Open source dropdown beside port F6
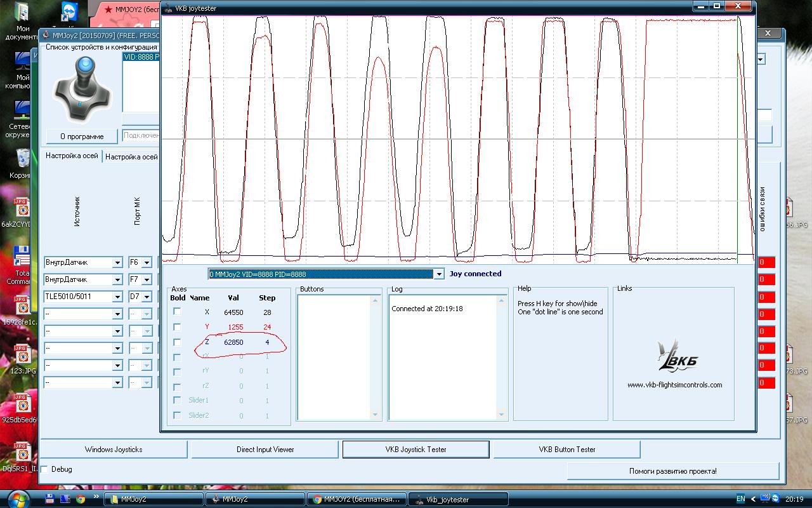 [x=117, y=262]
